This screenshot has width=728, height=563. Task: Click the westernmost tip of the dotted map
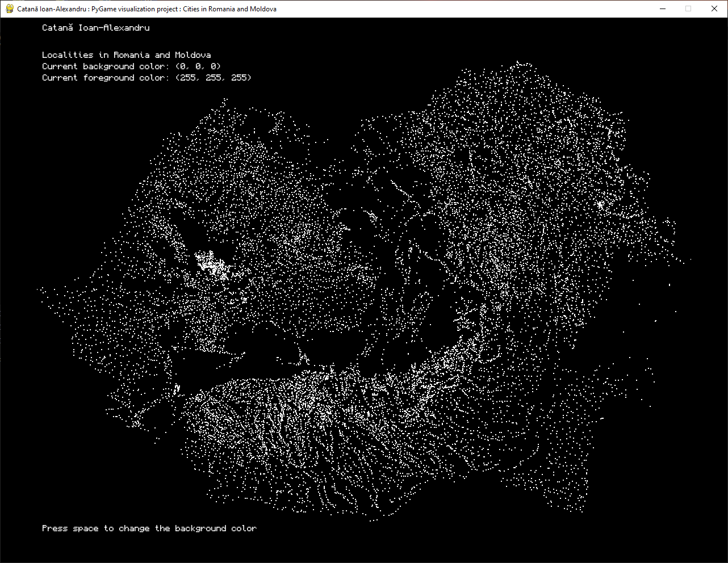pyautogui.click(x=39, y=289)
